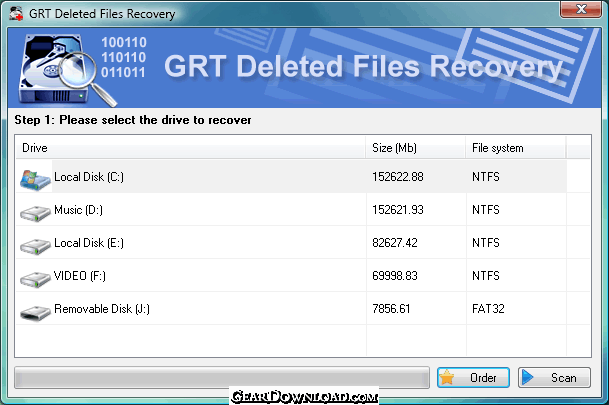
Task: Sort by the Drive column header
Action: pos(190,148)
